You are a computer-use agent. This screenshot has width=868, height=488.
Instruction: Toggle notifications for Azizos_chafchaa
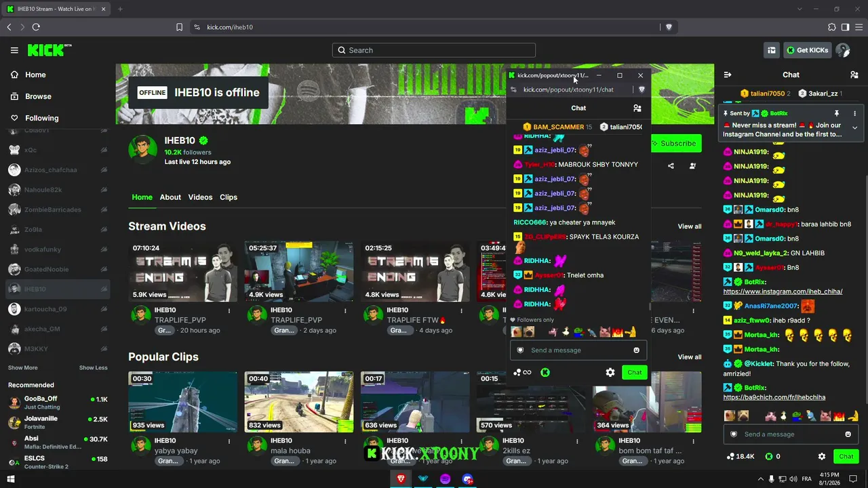point(104,170)
